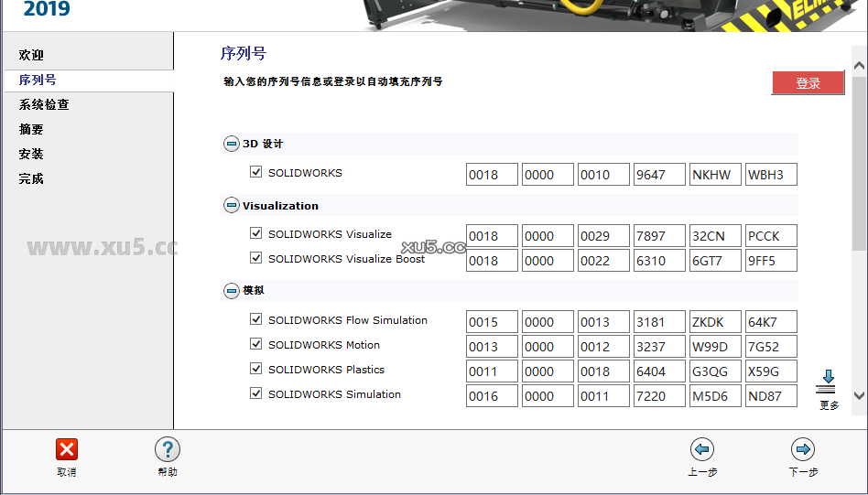Open help with the question mark icon

pyautogui.click(x=167, y=449)
